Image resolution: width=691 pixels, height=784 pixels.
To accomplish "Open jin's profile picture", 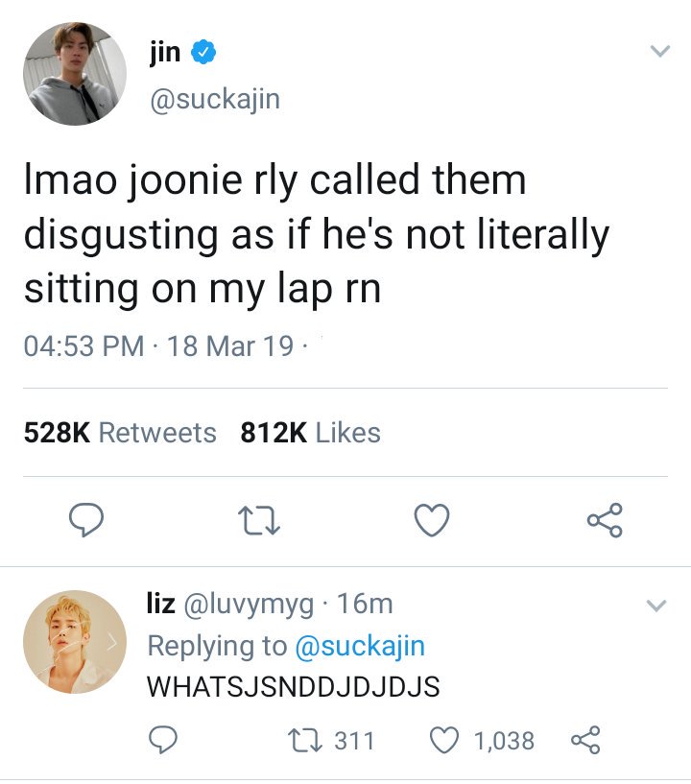I will pos(75,74).
